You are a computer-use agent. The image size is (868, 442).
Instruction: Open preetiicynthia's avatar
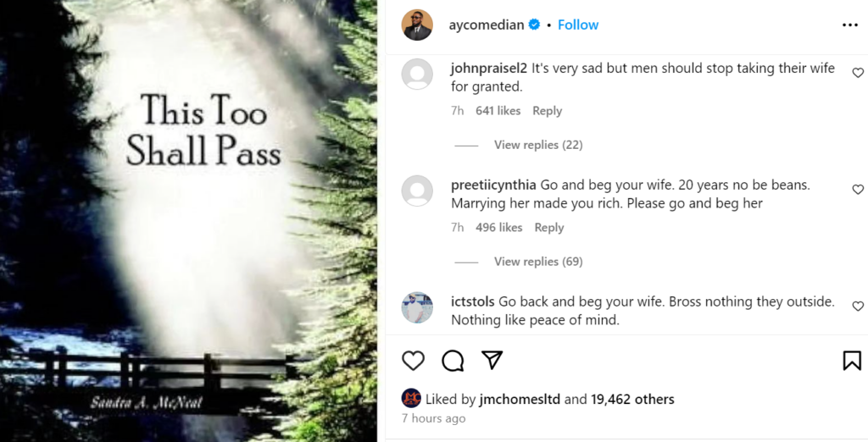click(417, 191)
